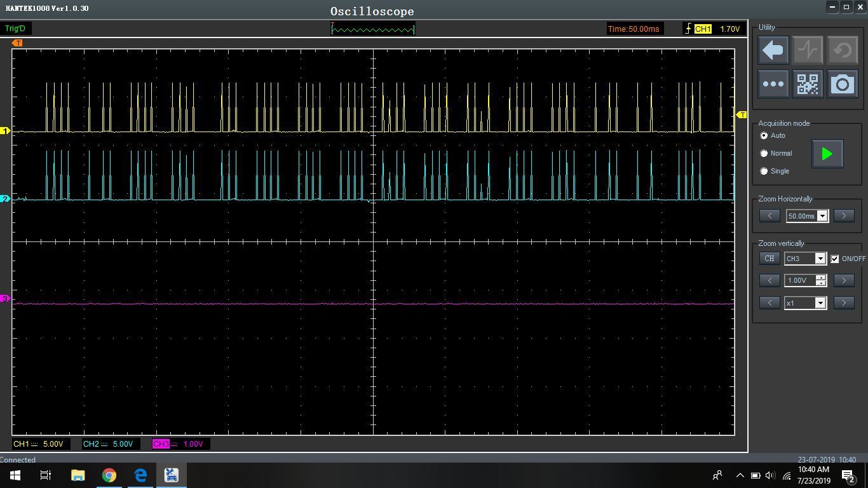Click the undo reset utility icon
This screenshot has width=868, height=488.
(x=842, y=50)
